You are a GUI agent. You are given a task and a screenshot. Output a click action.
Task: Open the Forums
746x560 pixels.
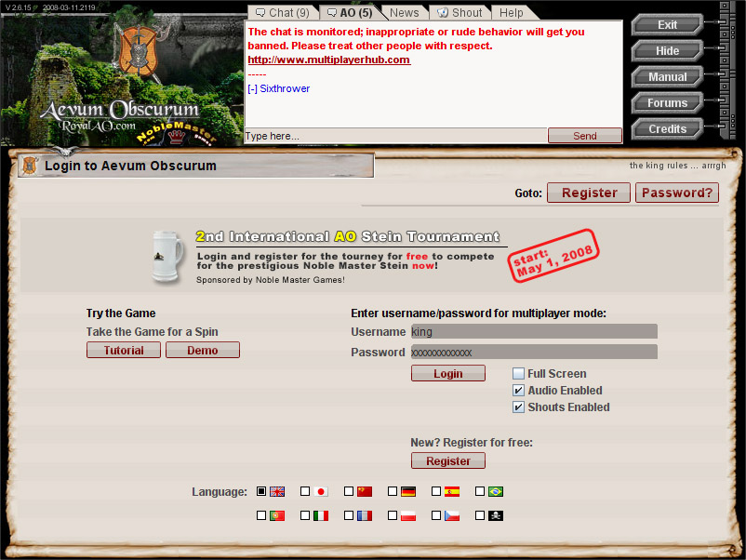click(x=667, y=102)
